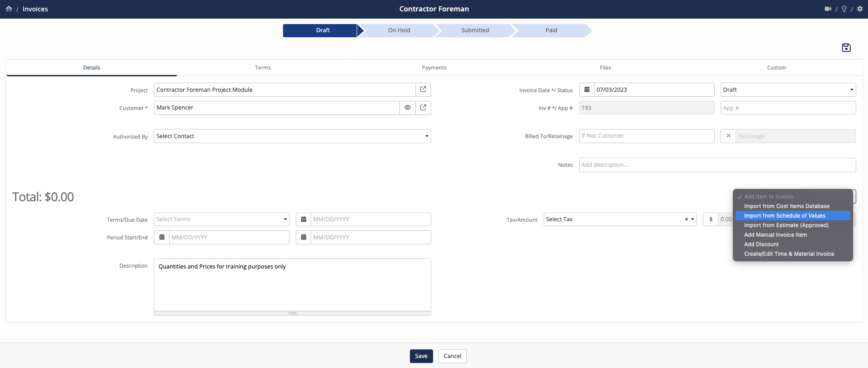The height and width of the screenshot is (368, 868).
Task: Open the Select Terms dropdown
Action: pos(222,219)
